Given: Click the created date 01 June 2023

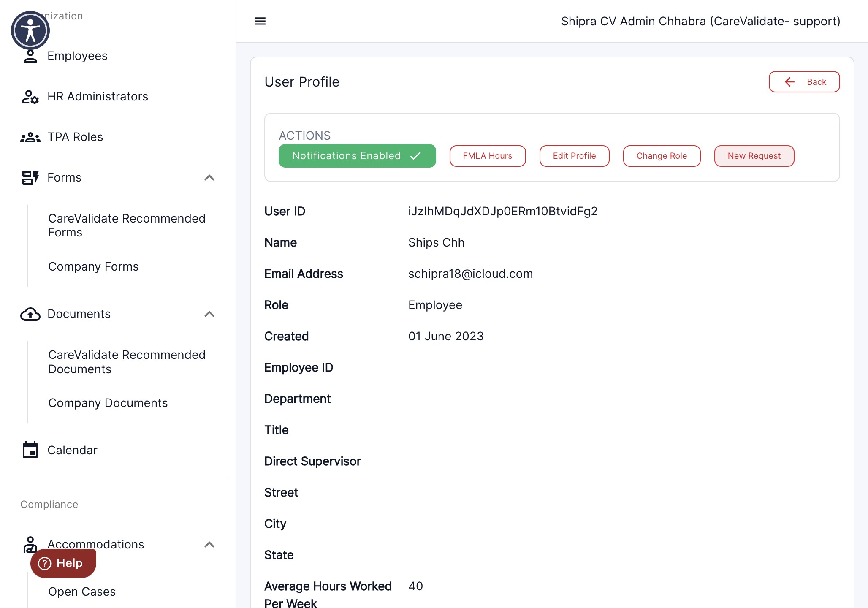Looking at the screenshot, I should point(446,337).
